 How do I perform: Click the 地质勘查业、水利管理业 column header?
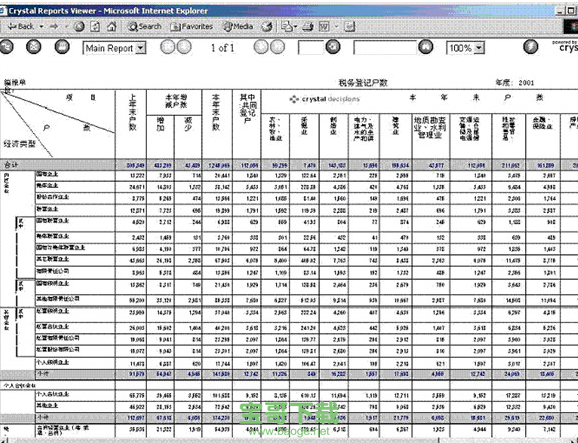(x=430, y=128)
